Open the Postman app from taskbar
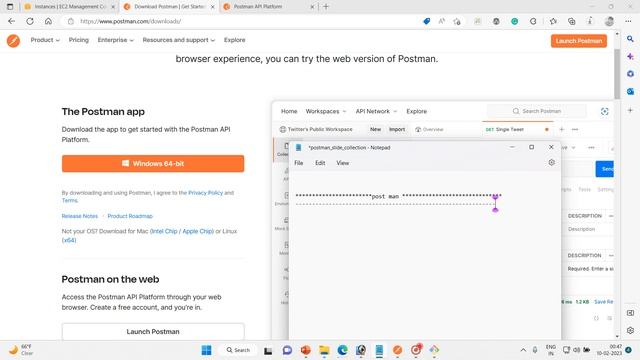640x360 pixels. (398, 350)
